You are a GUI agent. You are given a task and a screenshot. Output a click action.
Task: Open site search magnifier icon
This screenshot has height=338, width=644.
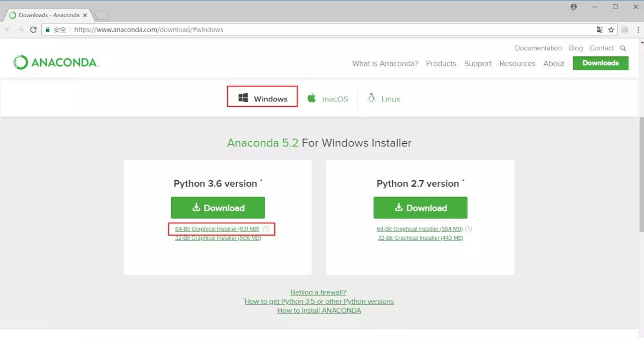623,48
